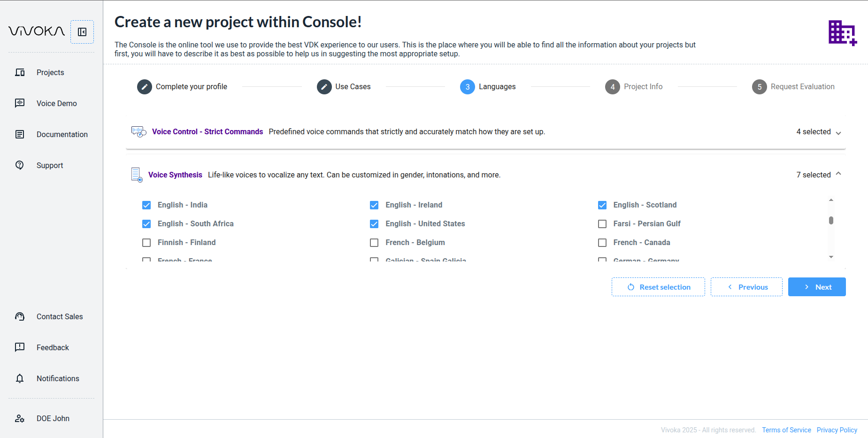Screen dimensions: 868x438
Task: Check the Farsi - Persian Gulf checkbox
Action: tap(602, 224)
